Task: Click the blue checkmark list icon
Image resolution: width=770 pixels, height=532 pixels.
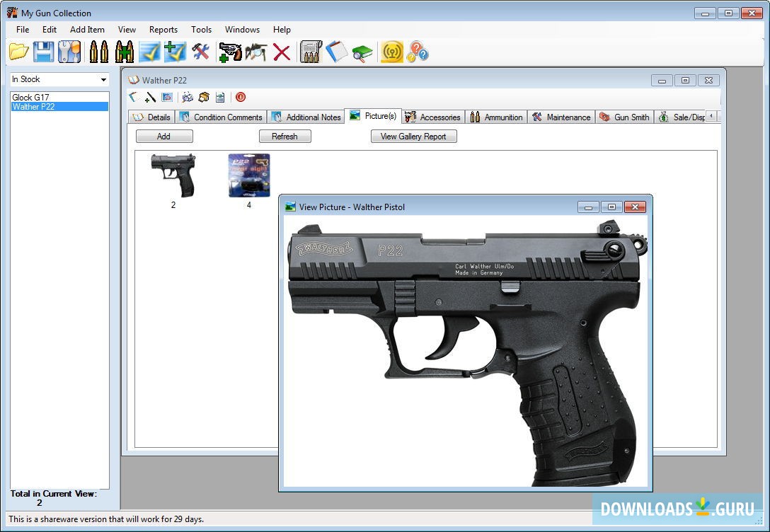Action: [150, 52]
